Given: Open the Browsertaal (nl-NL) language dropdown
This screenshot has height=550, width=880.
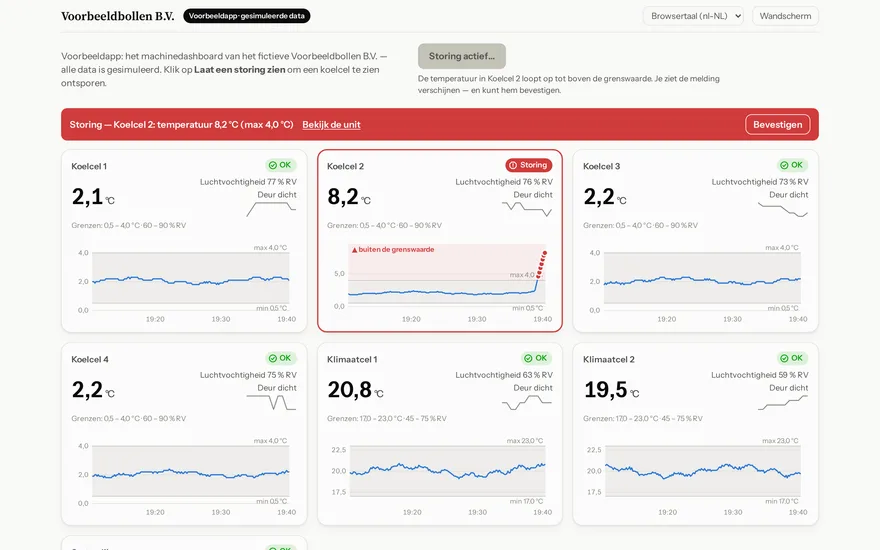Looking at the screenshot, I should pyautogui.click(x=693, y=16).
